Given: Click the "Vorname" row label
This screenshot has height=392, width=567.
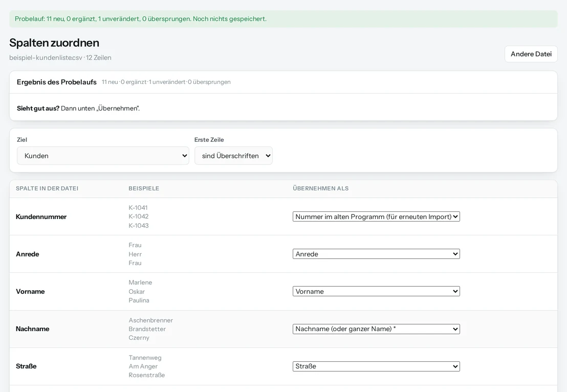Looking at the screenshot, I should pyautogui.click(x=30, y=292).
